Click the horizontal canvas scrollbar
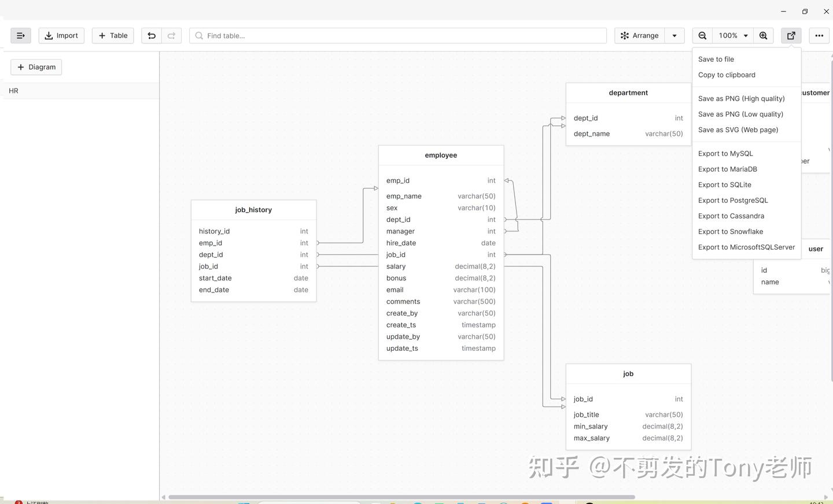 (x=399, y=496)
